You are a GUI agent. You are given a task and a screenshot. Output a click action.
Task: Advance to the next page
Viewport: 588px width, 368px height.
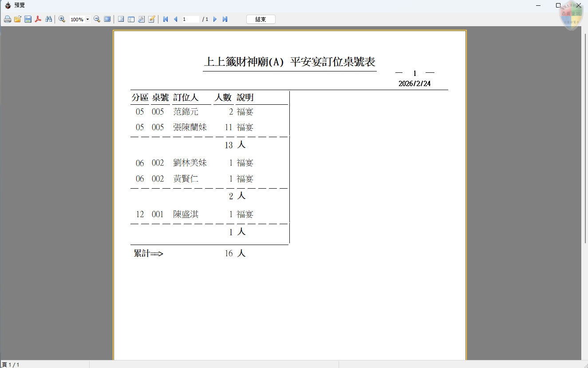tap(215, 20)
